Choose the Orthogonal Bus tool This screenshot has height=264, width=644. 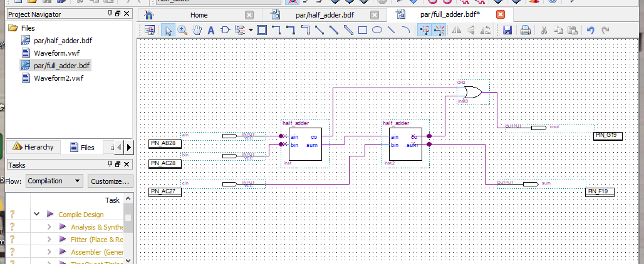click(x=291, y=30)
